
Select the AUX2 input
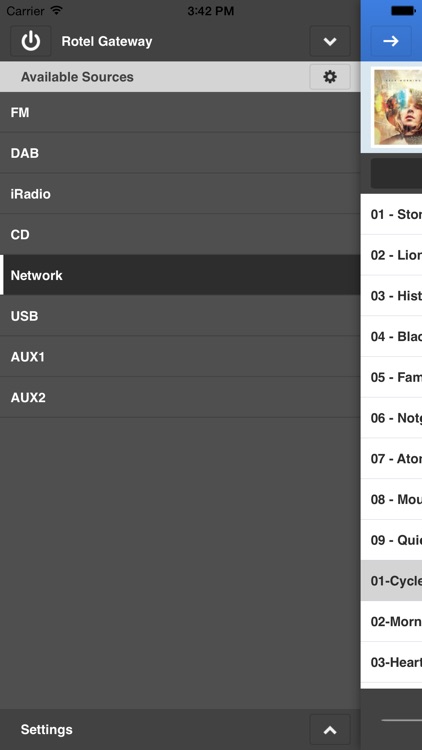[x=180, y=397]
